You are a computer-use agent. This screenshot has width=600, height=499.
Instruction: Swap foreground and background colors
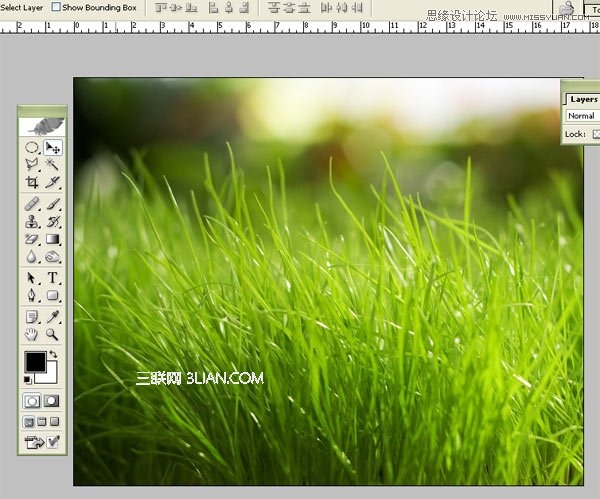point(54,354)
